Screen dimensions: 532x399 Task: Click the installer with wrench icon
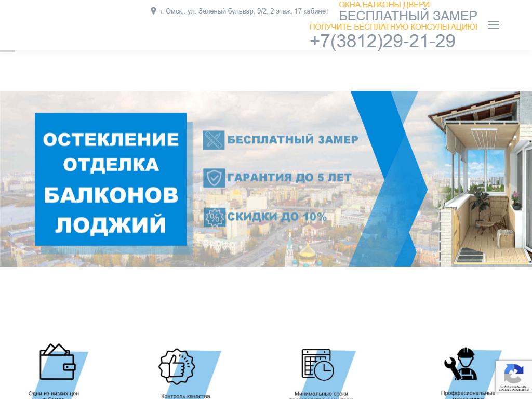pos(460,364)
